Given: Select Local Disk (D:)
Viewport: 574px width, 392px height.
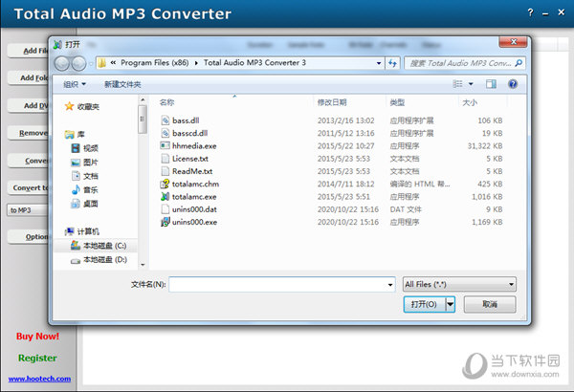Looking at the screenshot, I should pos(99,260).
